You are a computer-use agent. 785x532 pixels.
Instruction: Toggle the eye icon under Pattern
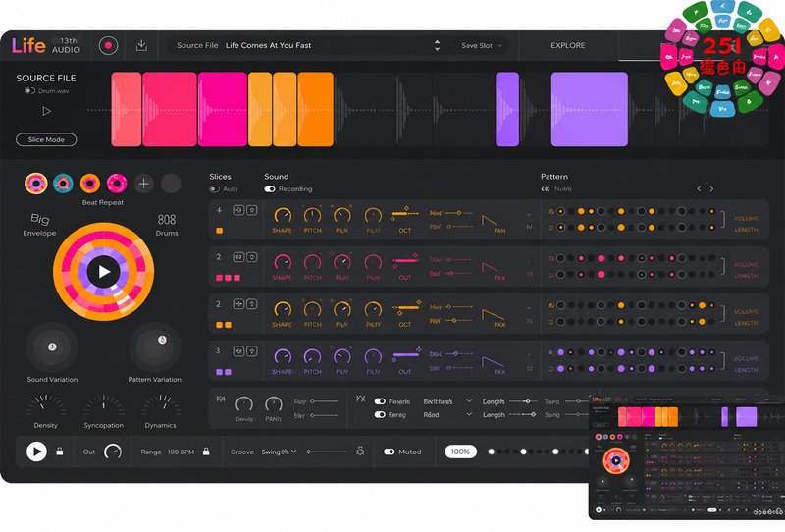coord(546,188)
